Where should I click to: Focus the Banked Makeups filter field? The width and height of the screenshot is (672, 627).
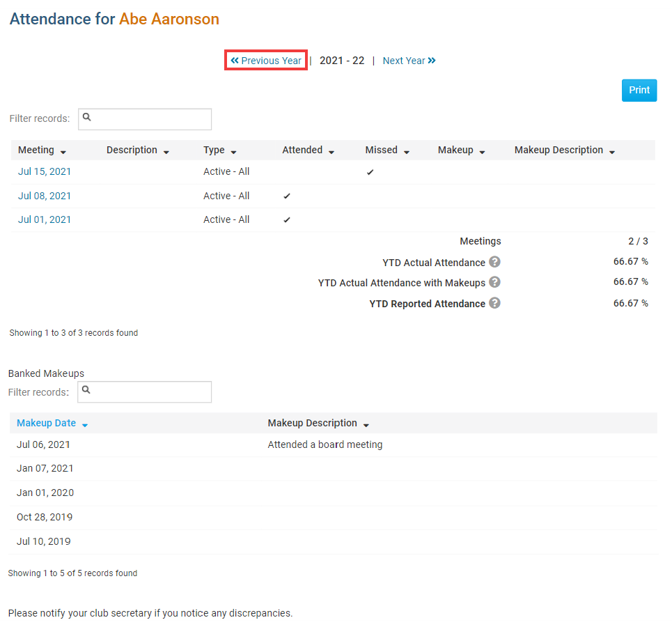coord(145,392)
